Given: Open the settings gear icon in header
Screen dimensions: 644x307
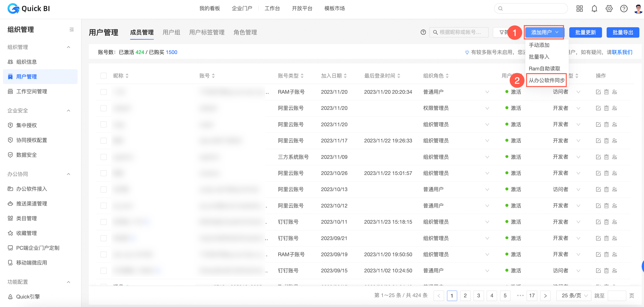Looking at the screenshot, I should [609, 9].
